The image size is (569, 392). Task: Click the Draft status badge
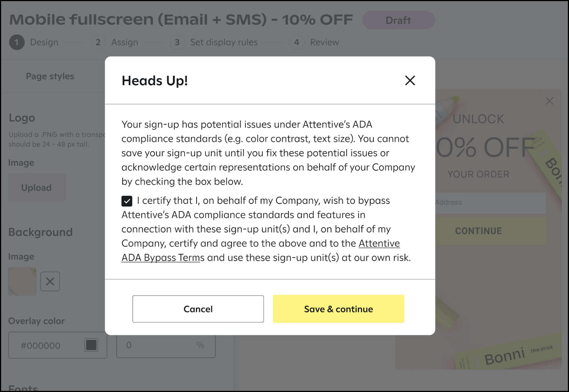[398, 20]
